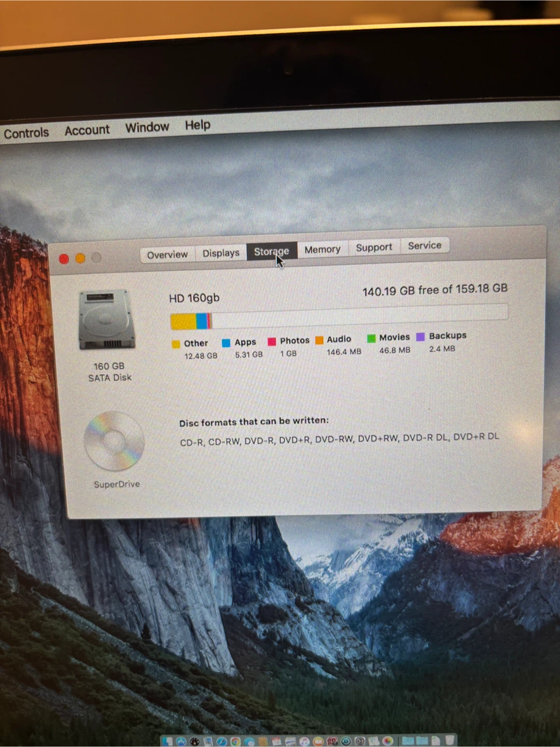This screenshot has width=560, height=747.
Task: Click the 'SuperDrive' label
Action: point(117,484)
